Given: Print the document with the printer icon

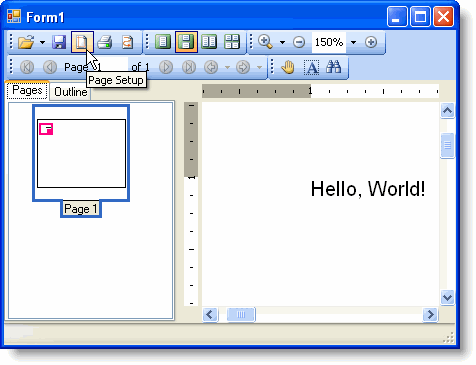Looking at the screenshot, I should (105, 42).
